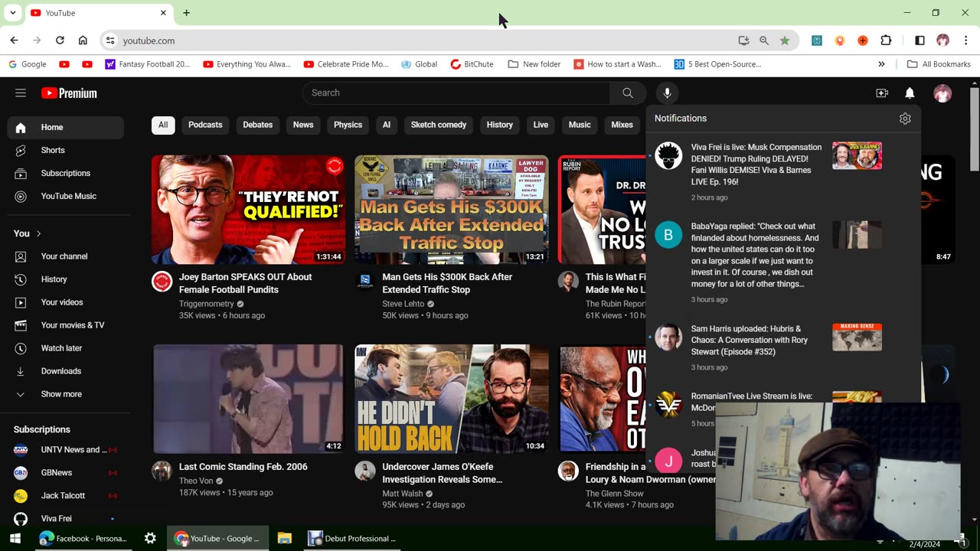This screenshot has width=980, height=551.
Task: Open Windows Start menu
Action: [15, 538]
